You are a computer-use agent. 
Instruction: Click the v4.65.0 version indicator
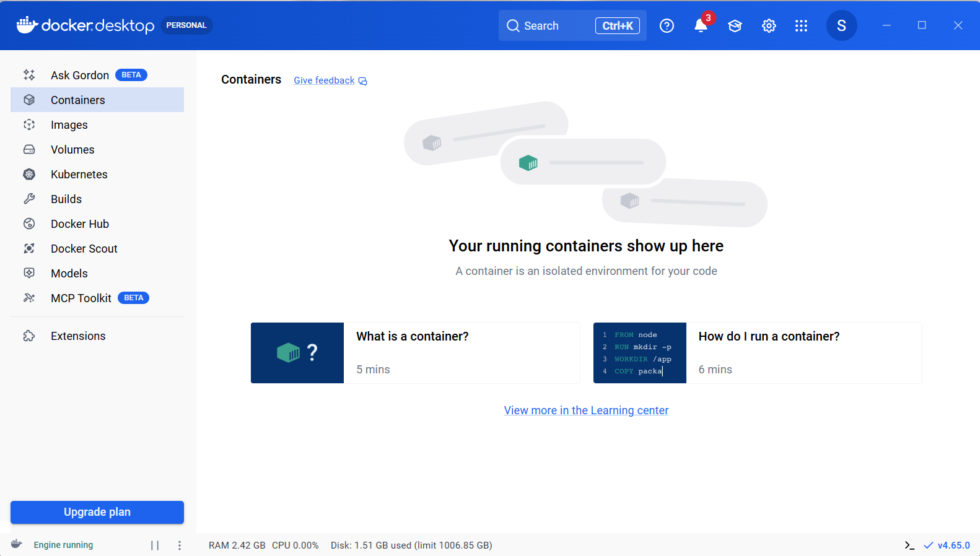(953, 545)
